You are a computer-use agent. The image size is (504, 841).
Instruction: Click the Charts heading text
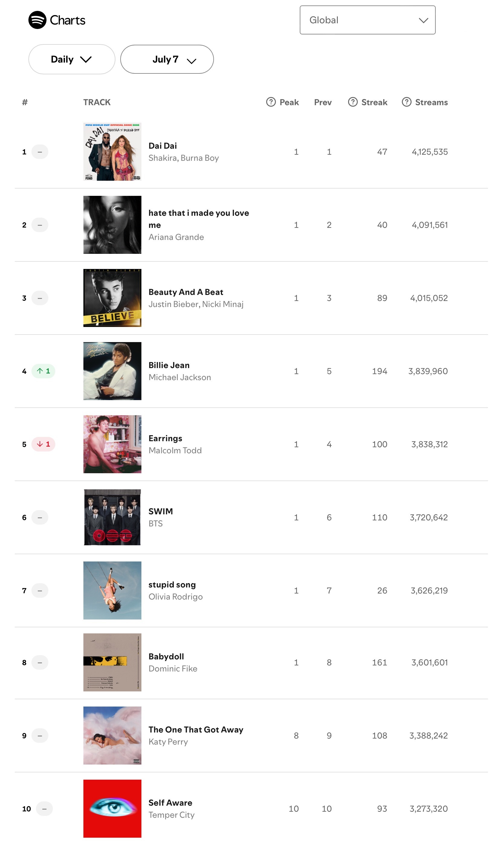68,20
